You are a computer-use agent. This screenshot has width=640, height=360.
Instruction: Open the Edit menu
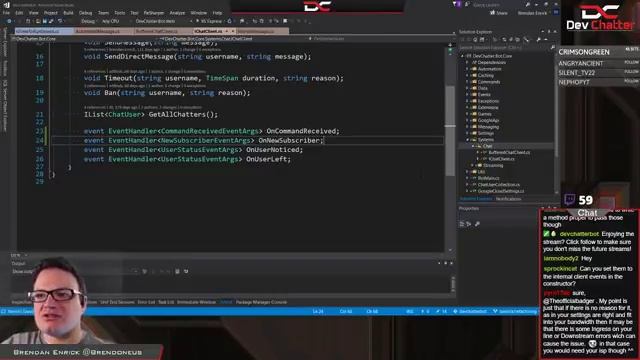tap(19, 13)
